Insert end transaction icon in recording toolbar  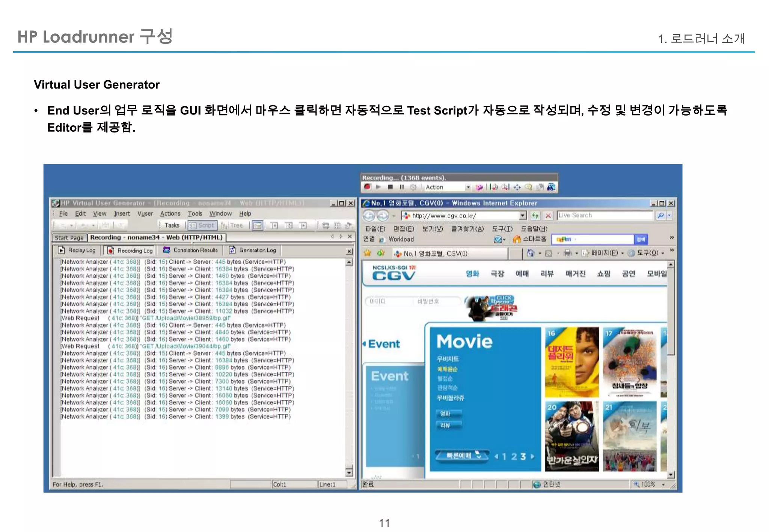[505, 187]
